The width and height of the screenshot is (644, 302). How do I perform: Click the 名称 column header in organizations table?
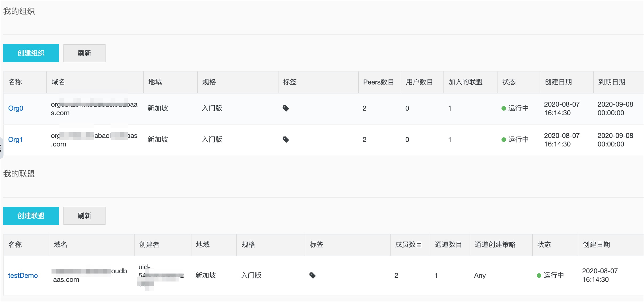15,82
